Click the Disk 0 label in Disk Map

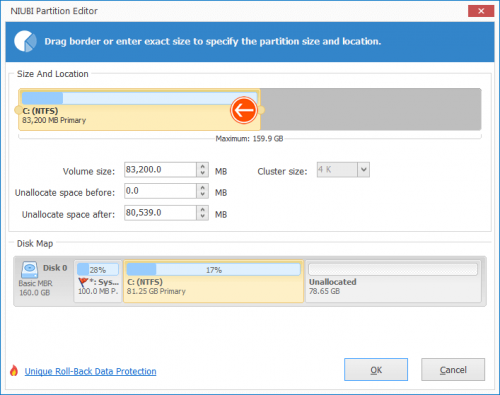tap(55, 268)
